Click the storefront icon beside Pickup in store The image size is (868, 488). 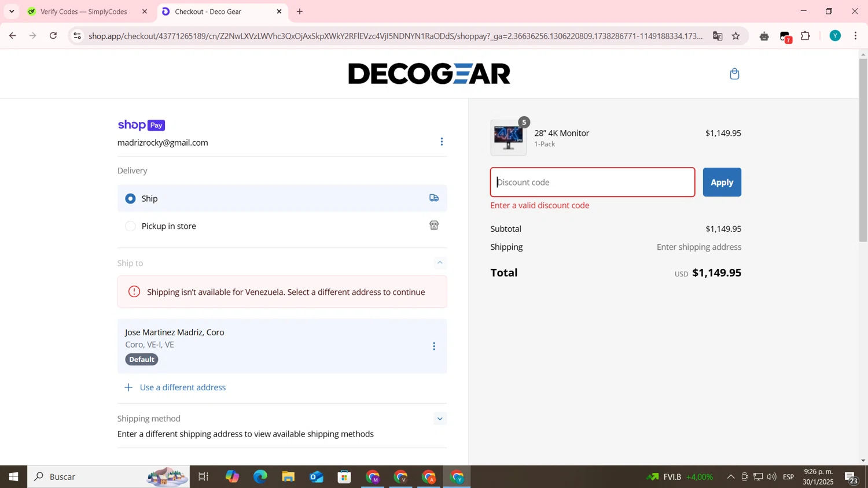(434, 225)
